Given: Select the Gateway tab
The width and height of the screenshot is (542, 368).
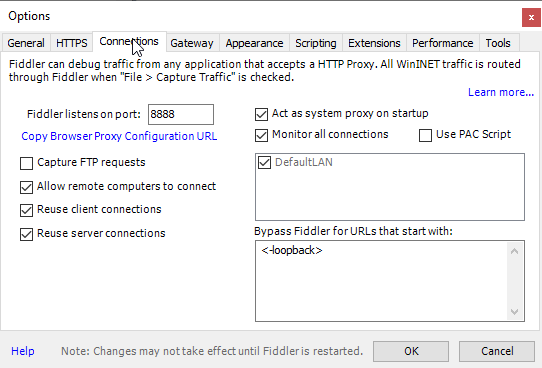Looking at the screenshot, I should click(x=192, y=43).
